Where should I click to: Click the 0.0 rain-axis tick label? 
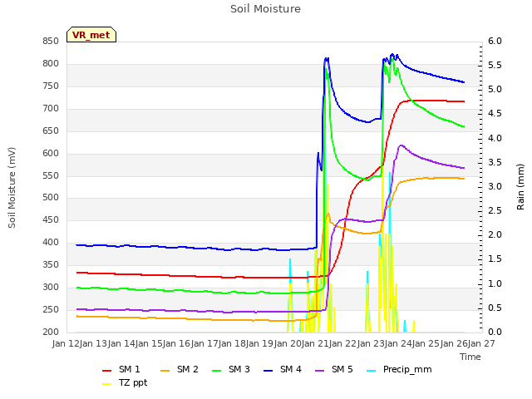coord(495,332)
